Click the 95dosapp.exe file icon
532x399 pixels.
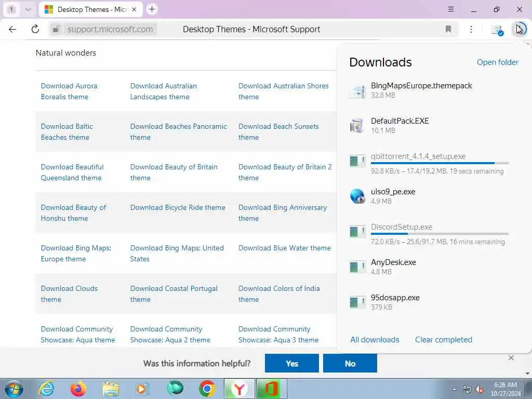tap(357, 302)
